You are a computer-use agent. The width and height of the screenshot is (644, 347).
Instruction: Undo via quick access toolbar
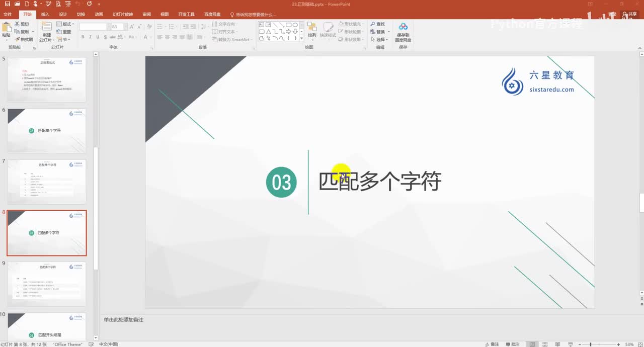[77, 4]
